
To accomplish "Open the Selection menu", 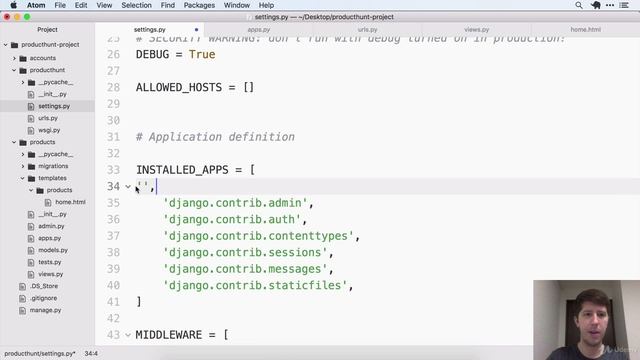I will (x=136, y=5).
